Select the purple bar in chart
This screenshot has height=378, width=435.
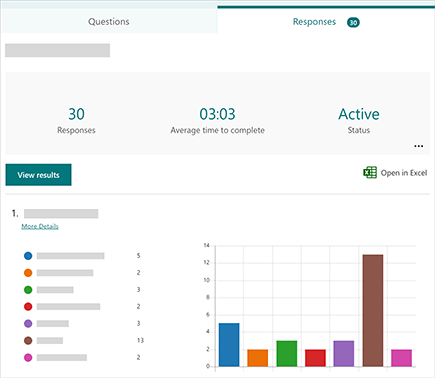coord(344,354)
